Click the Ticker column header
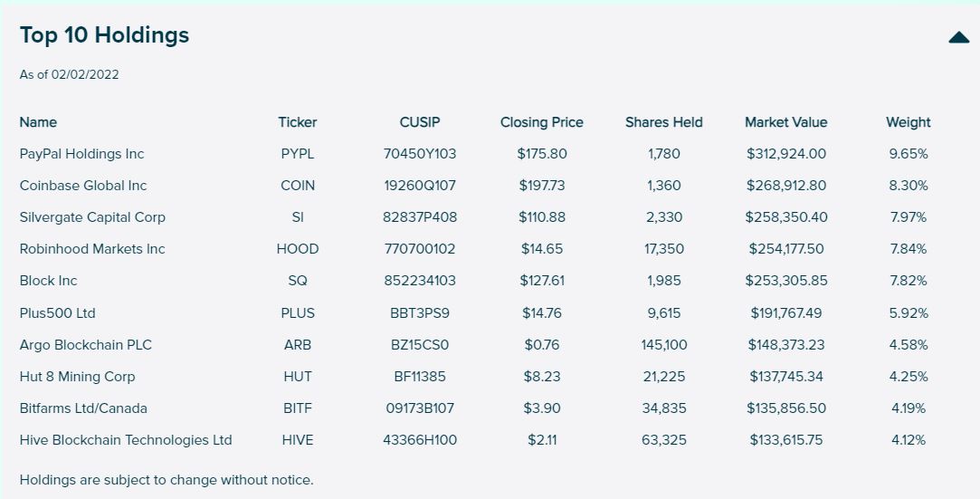 (298, 122)
